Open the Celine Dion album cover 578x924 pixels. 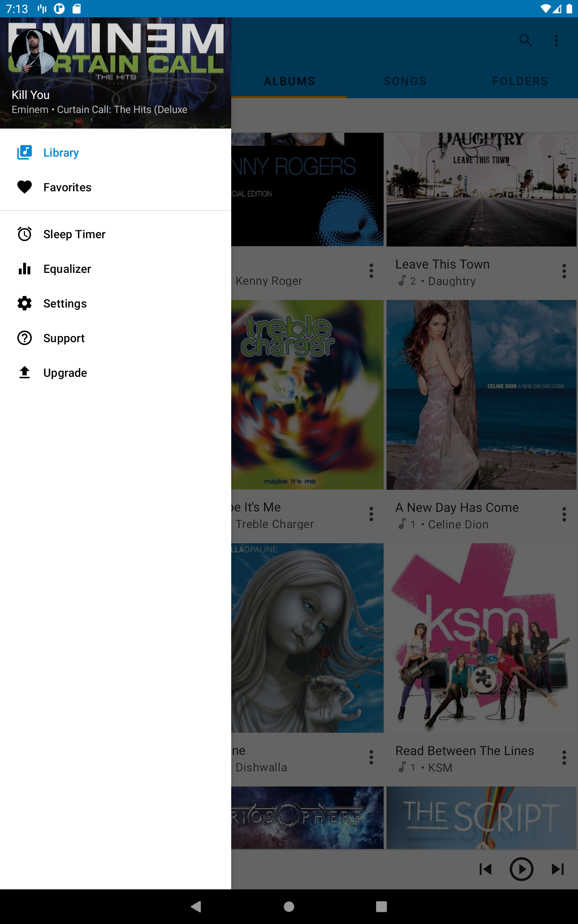coord(481,395)
